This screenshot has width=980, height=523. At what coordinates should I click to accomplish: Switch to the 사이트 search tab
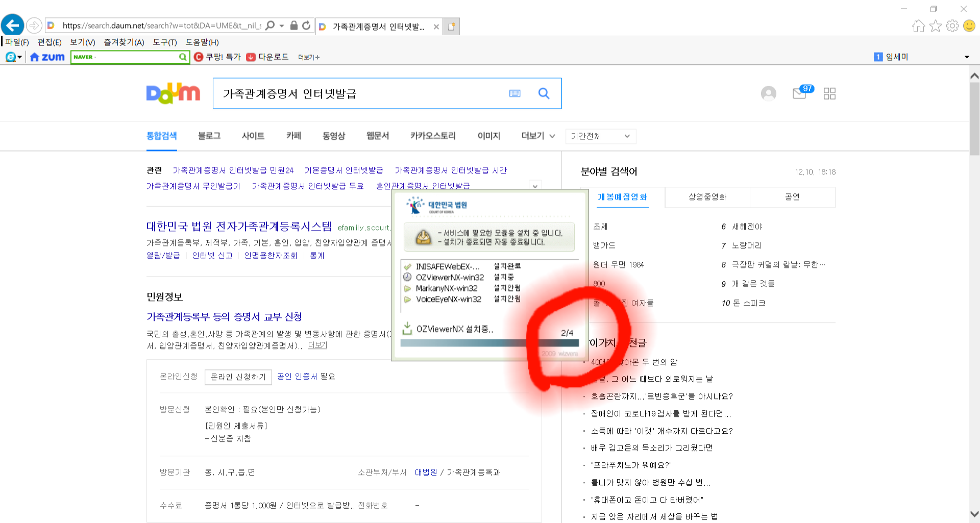[253, 136]
